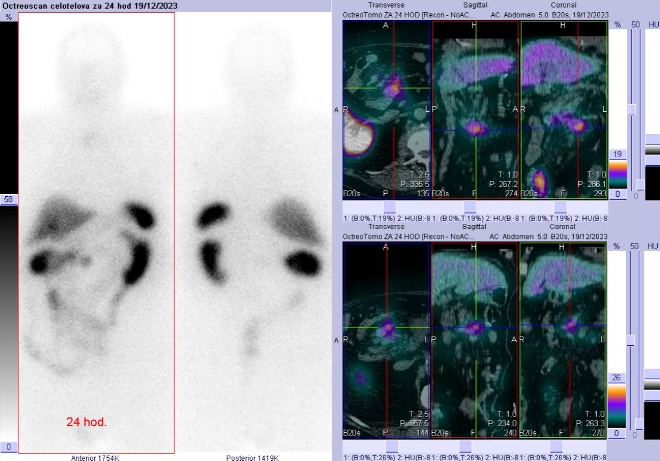Click the bottom panel 'Transverse' label

(386, 227)
